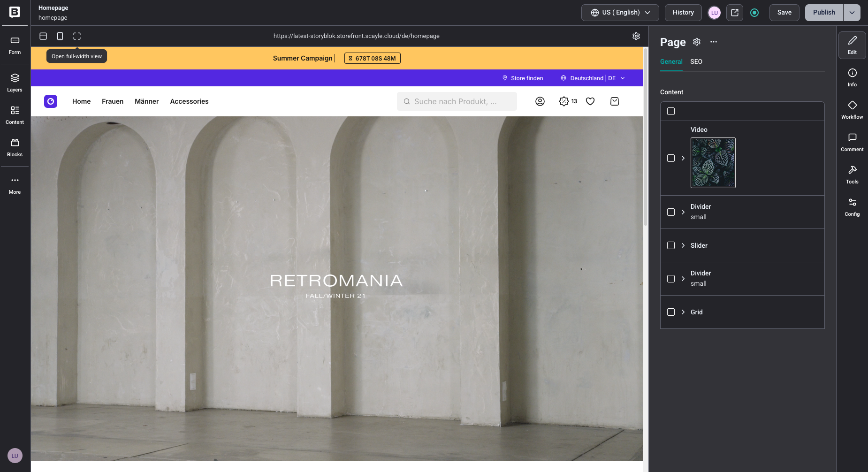The height and width of the screenshot is (472, 868).
Task: Open the US (English) language dropdown
Action: tap(619, 13)
